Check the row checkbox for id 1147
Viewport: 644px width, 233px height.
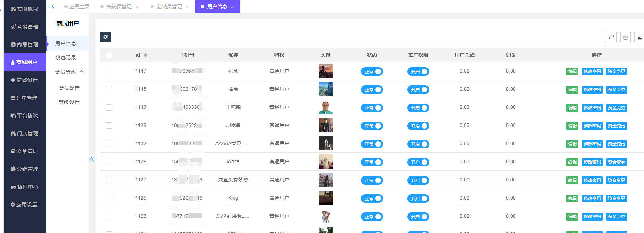click(109, 71)
